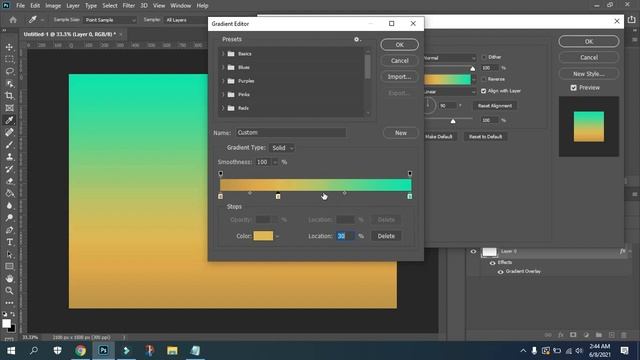Select the Eyedropper tool in toolbar

9,120
